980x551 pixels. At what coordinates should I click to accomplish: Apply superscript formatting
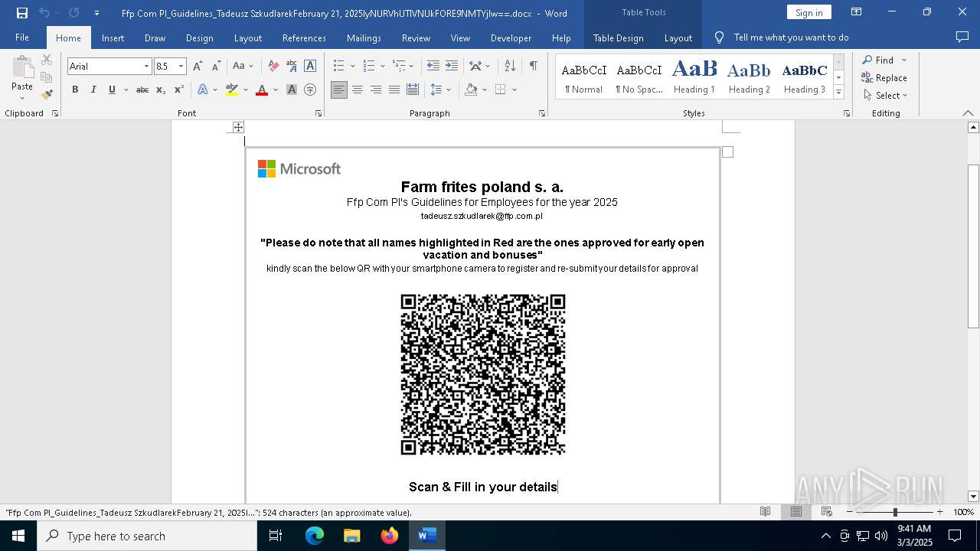[178, 90]
